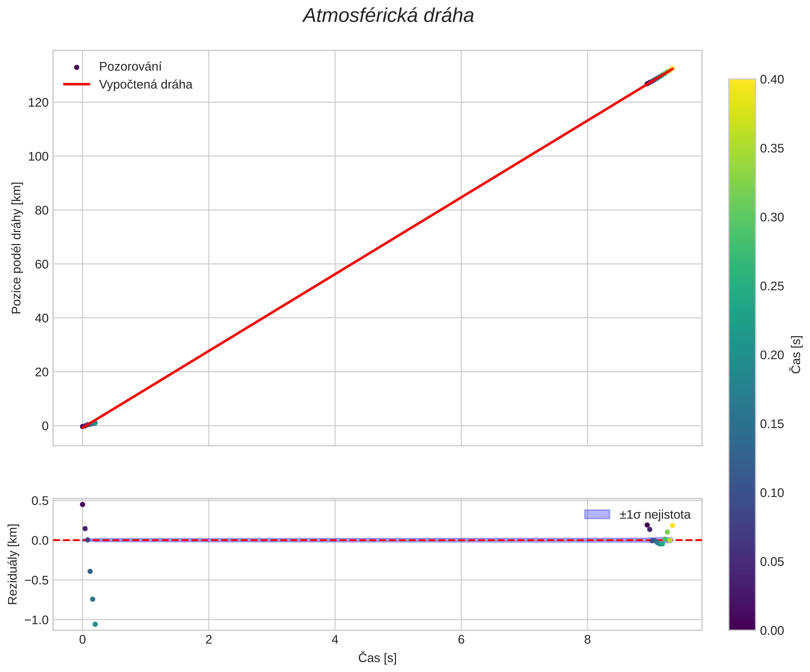Select the lowest teal residual point
Image resolution: width=810 pixels, height=672 pixels.
click(x=95, y=624)
